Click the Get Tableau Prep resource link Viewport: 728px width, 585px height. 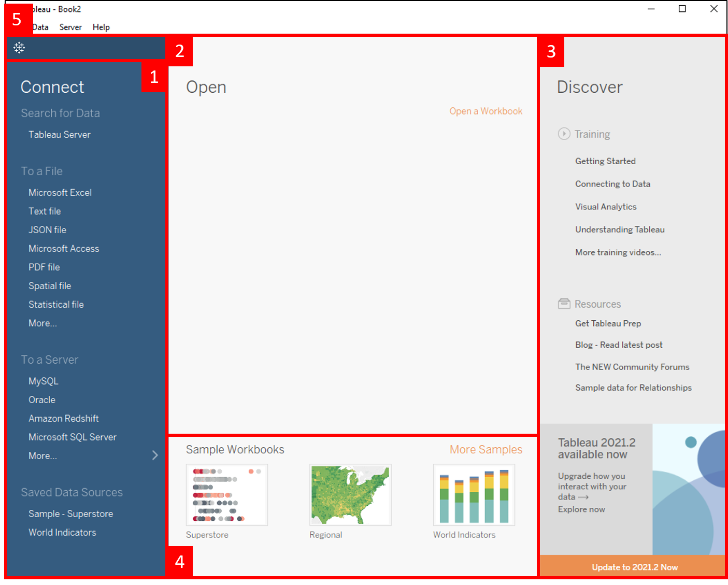coord(608,323)
